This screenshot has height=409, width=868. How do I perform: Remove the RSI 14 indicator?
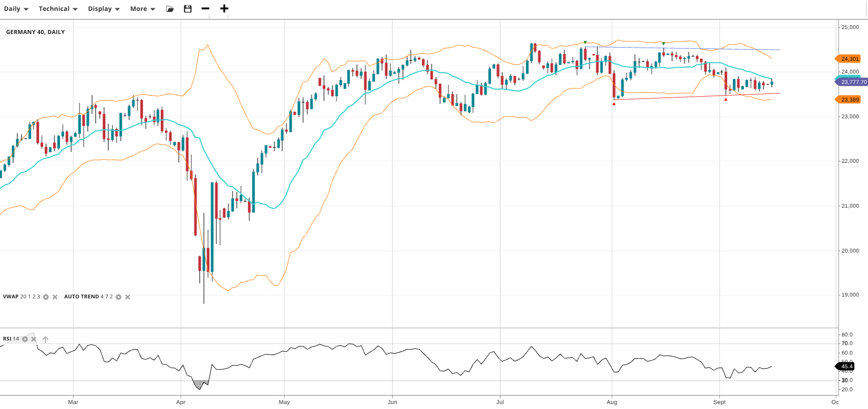(34, 339)
